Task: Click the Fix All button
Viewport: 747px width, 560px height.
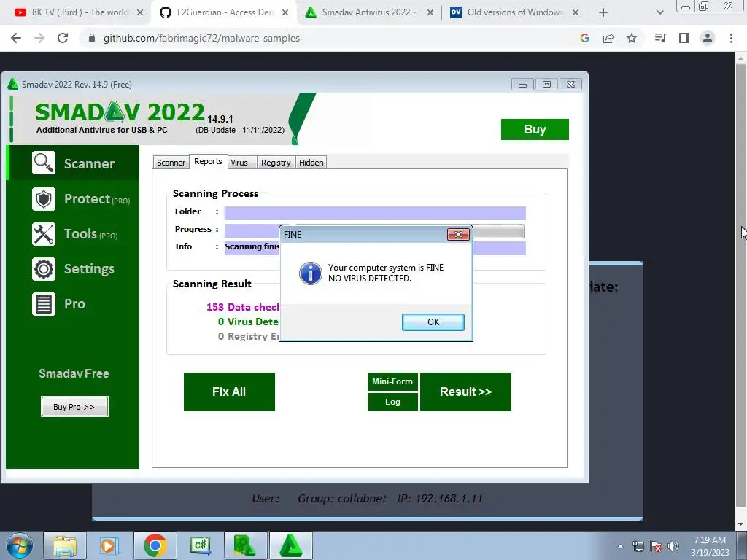Action: click(x=229, y=392)
